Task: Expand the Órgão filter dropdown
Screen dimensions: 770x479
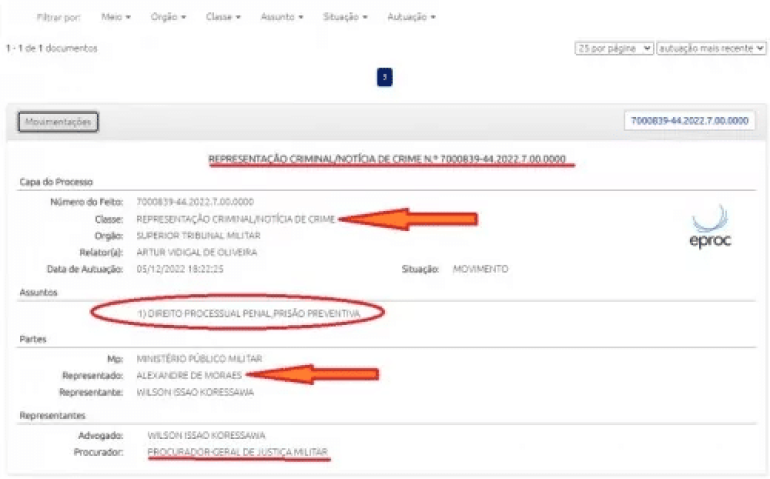Action: point(168,17)
